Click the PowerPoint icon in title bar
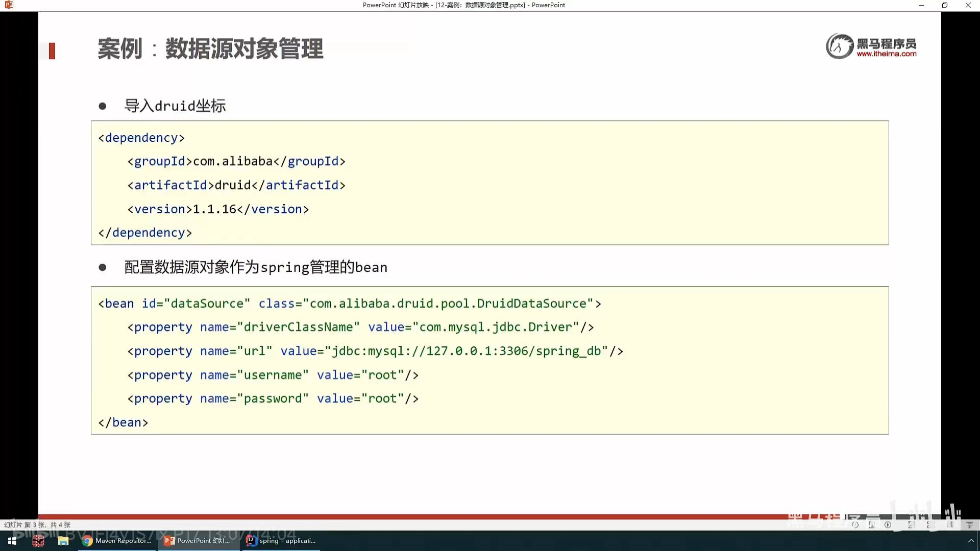 pyautogui.click(x=9, y=5)
